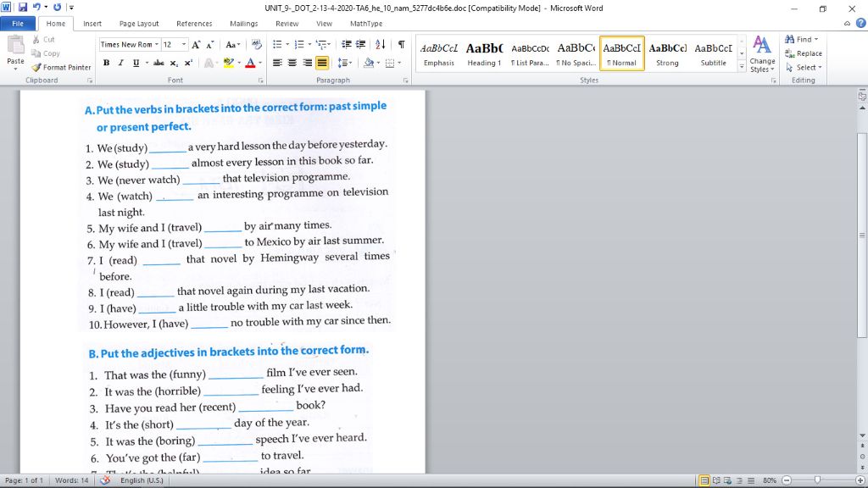This screenshot has height=488, width=868.
Task: Toggle Underline formatting
Action: point(136,63)
